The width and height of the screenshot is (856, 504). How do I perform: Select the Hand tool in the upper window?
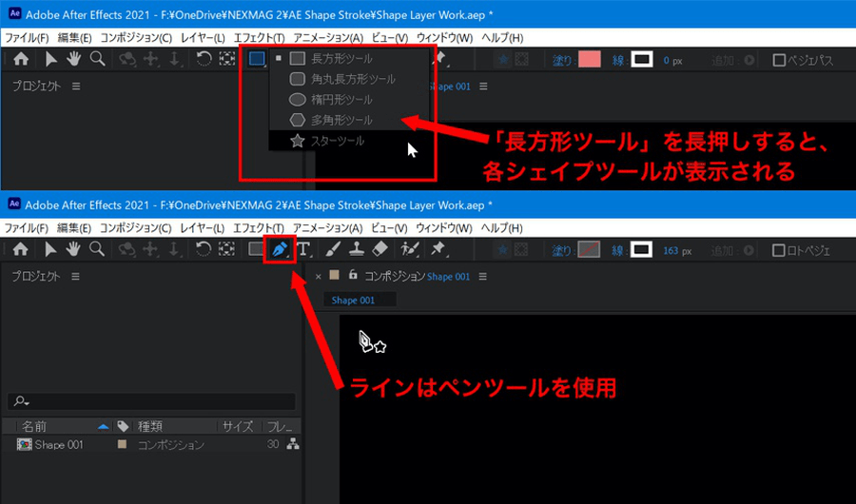(73, 59)
